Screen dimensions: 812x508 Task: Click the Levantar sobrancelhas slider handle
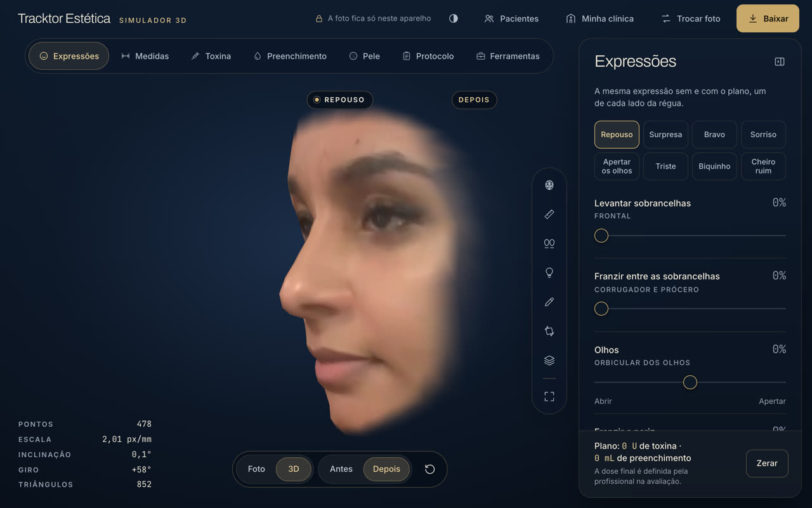601,236
